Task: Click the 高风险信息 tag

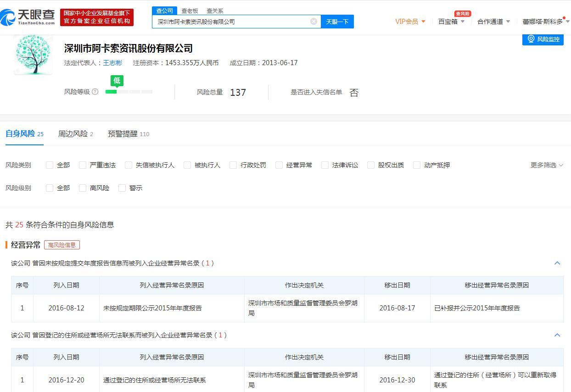Action: pos(62,245)
